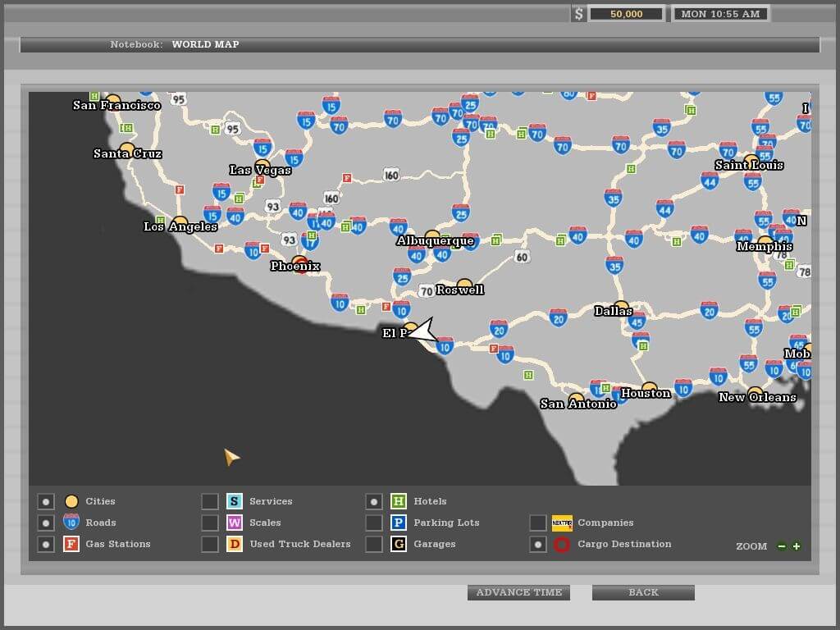The width and height of the screenshot is (840, 630).
Task: Zoom out with the minus button
Action: coord(782,546)
